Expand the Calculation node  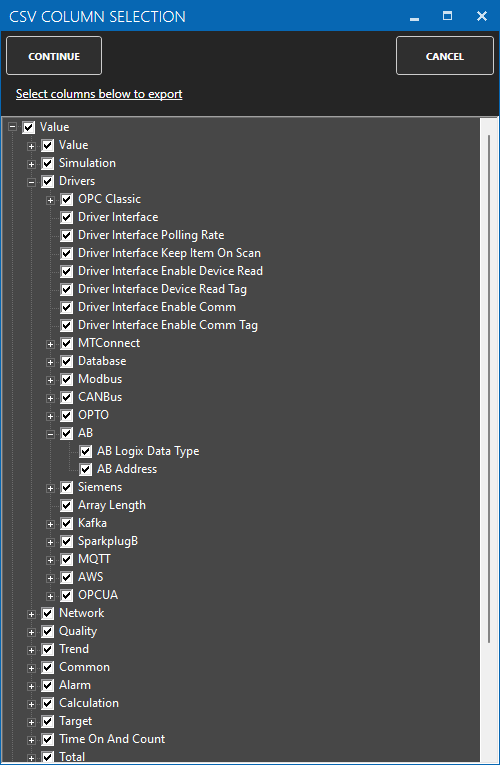31,705
